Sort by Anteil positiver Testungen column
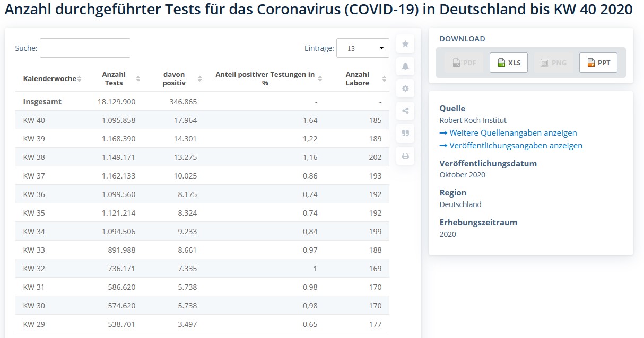The width and height of the screenshot is (644, 338). pos(269,79)
